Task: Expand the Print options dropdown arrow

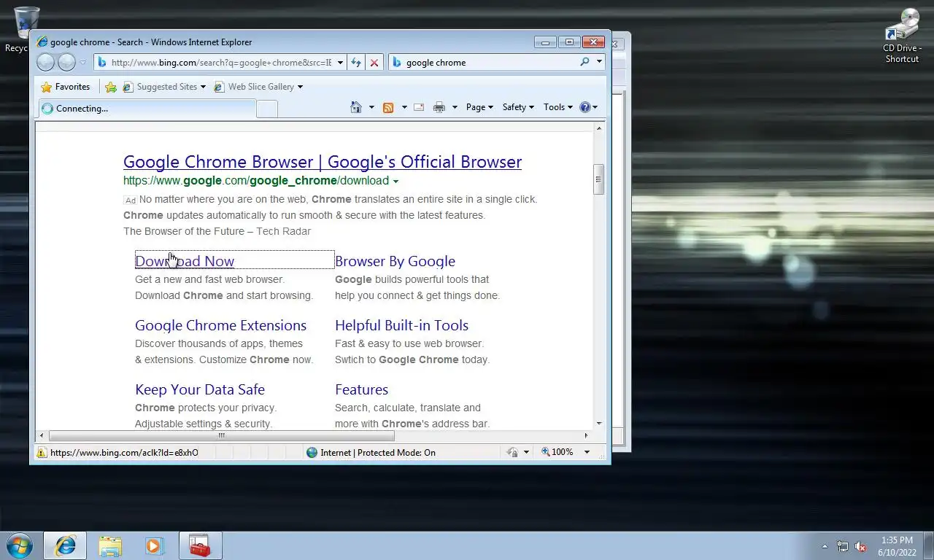Action: (x=455, y=107)
